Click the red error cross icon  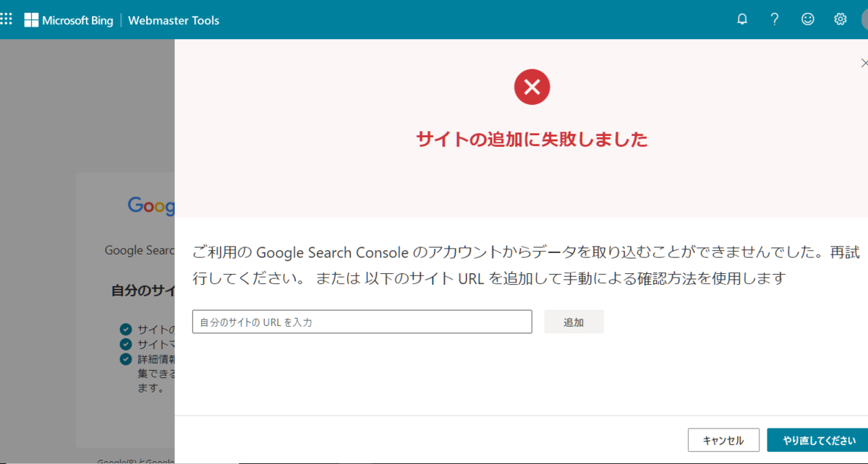pos(532,87)
